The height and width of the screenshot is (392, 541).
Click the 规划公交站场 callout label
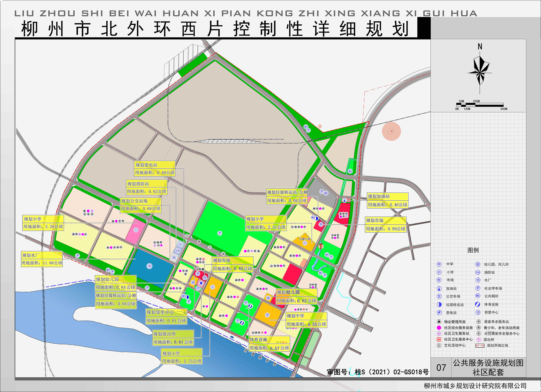click(134, 201)
